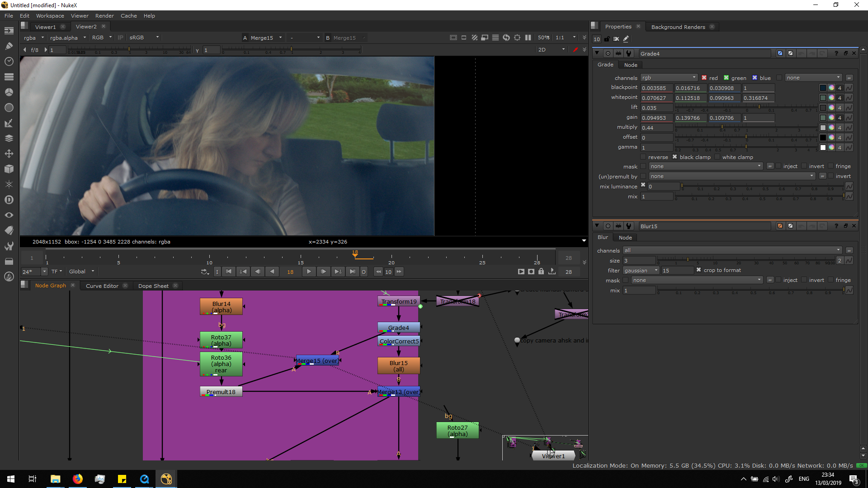Click the Merge15 node in graph
The width and height of the screenshot is (868, 488).
[x=317, y=361]
